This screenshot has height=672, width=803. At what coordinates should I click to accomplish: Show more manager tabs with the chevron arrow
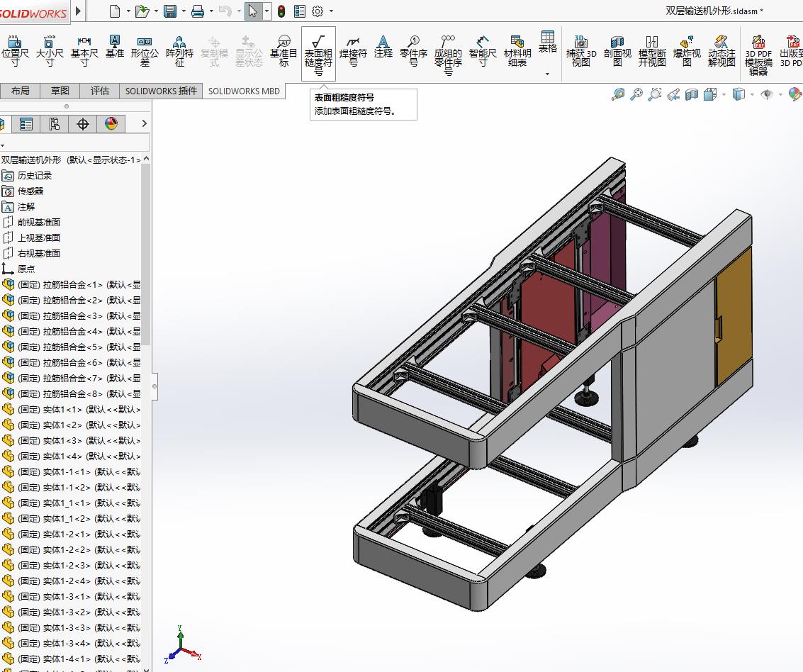[145, 123]
